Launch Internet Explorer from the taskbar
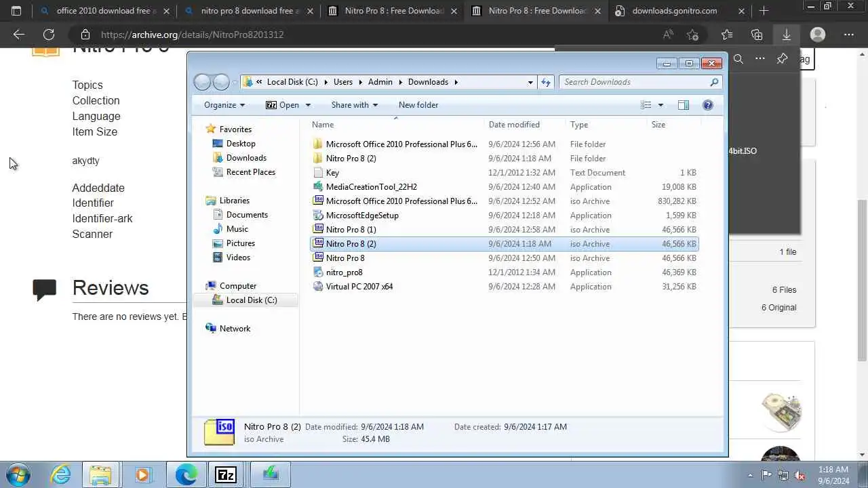The height and width of the screenshot is (488, 868). point(61,474)
